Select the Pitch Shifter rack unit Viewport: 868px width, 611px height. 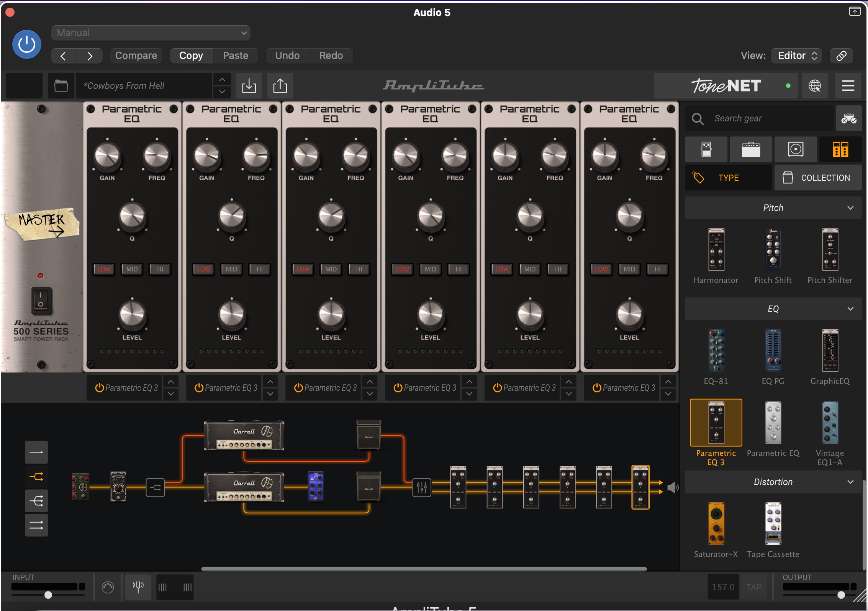[x=830, y=250]
